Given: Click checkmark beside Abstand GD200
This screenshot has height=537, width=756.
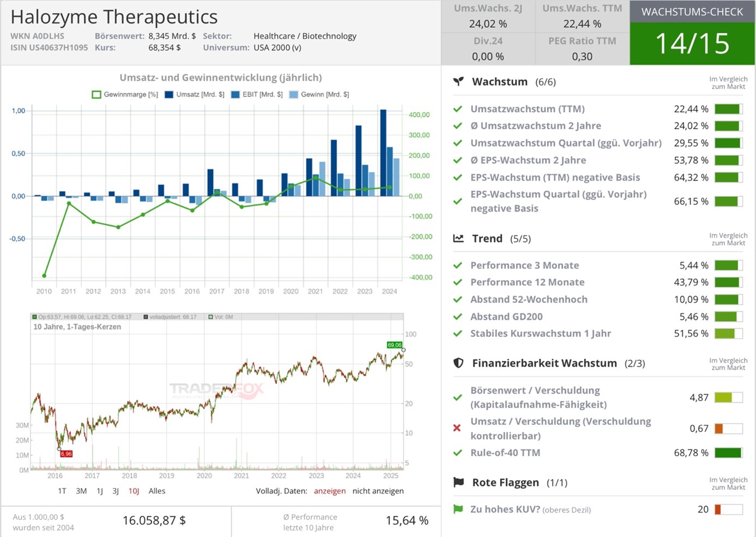Looking at the screenshot, I should [x=458, y=317].
